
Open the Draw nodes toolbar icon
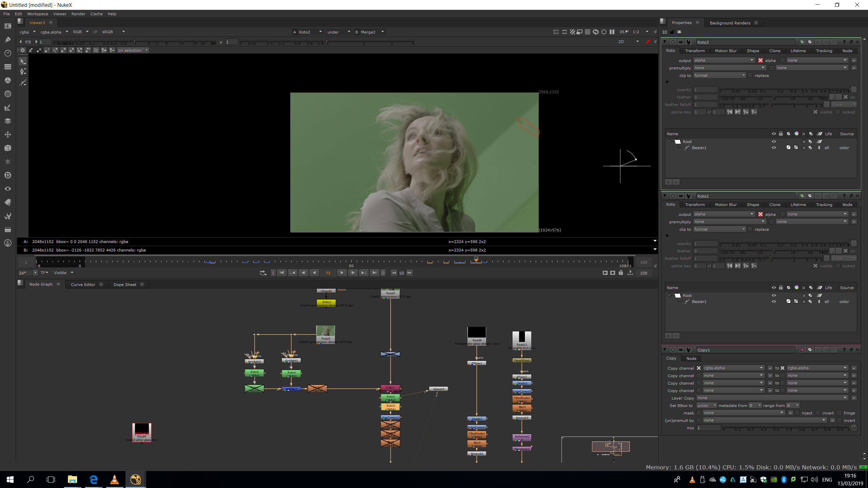pyautogui.click(x=8, y=40)
